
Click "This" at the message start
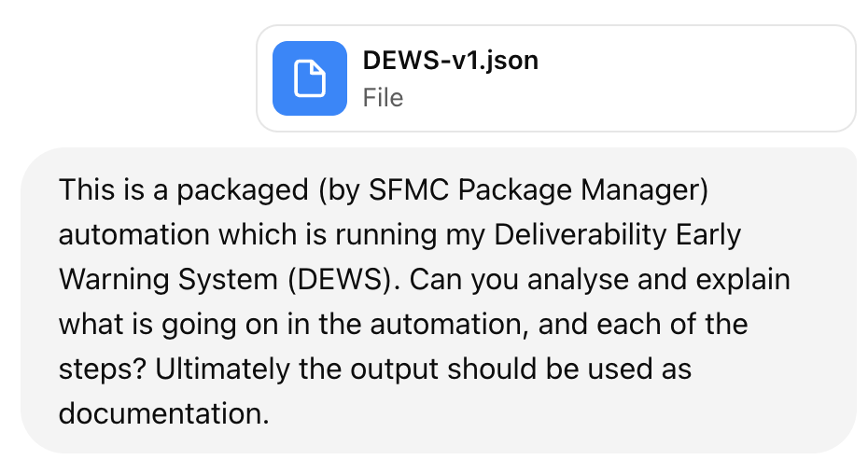point(87,190)
